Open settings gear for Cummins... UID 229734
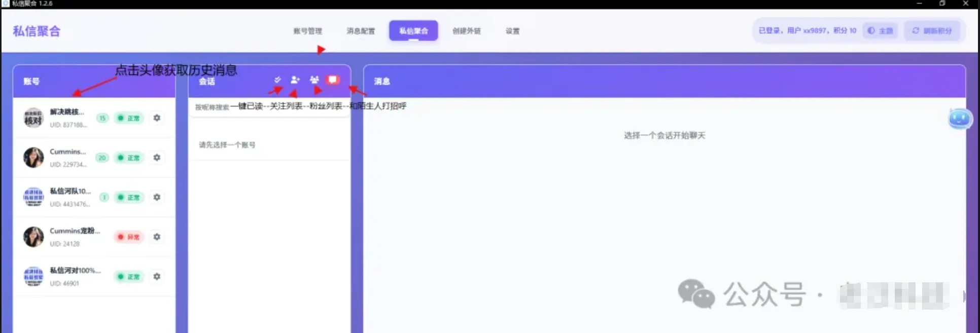Screen dimensions: 980x333 click(157, 158)
